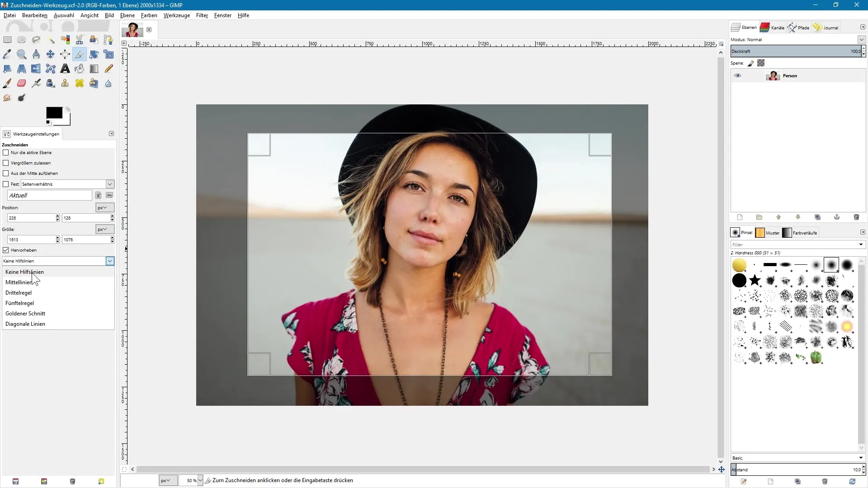
Task: Select the Rectangle Select tool
Action: pos(7,40)
